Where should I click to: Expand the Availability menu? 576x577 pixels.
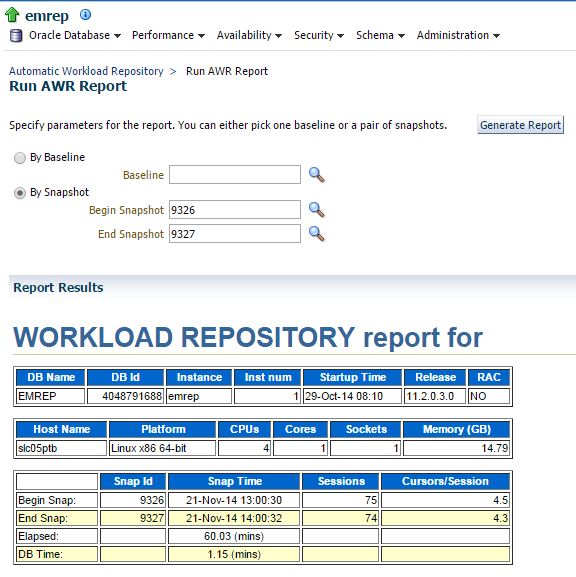click(x=249, y=35)
